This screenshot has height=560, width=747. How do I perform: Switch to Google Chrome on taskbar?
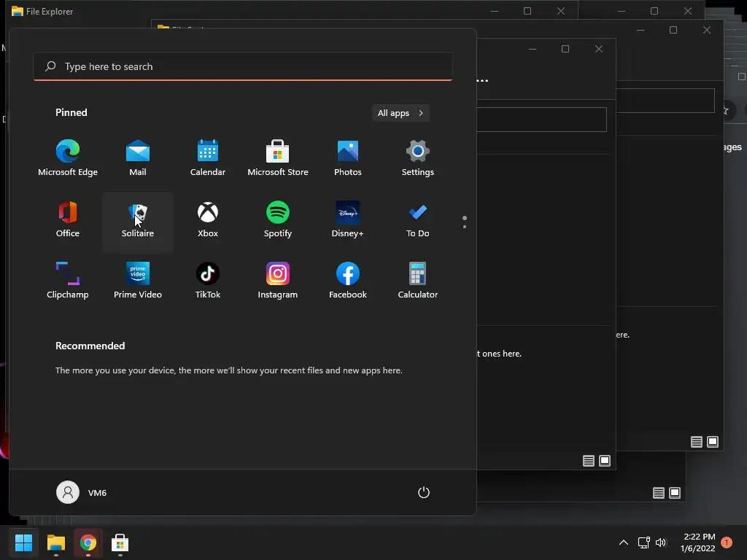coord(88,542)
